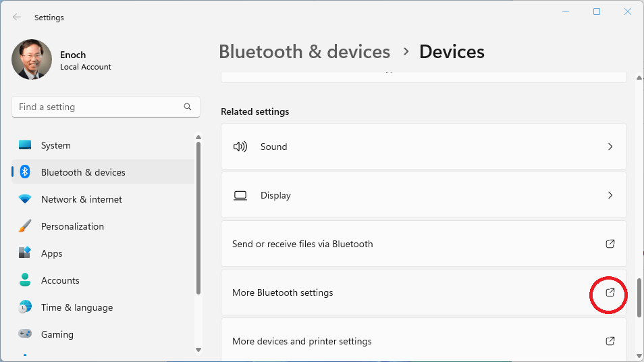Click Enoch's profile picture
This screenshot has width=644, height=362.
[x=32, y=59]
